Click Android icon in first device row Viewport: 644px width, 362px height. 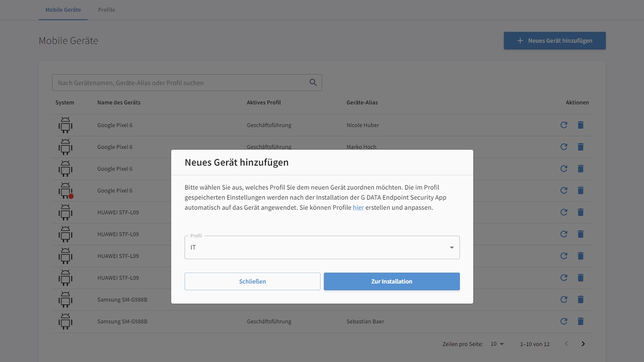tap(65, 125)
